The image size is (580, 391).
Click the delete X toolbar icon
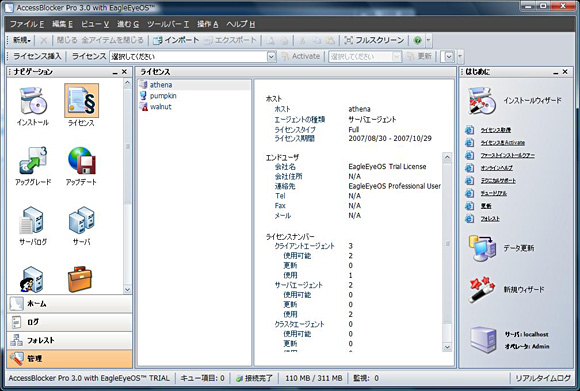44,40
